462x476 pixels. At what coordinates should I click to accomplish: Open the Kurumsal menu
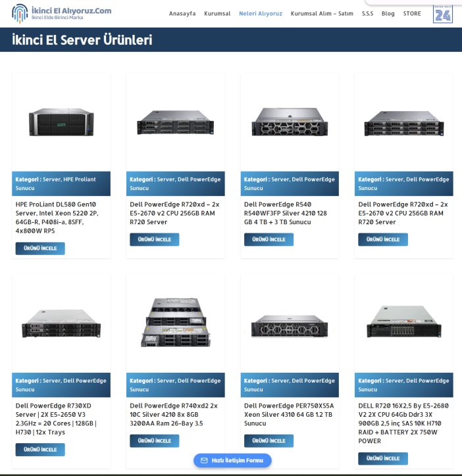(x=217, y=14)
